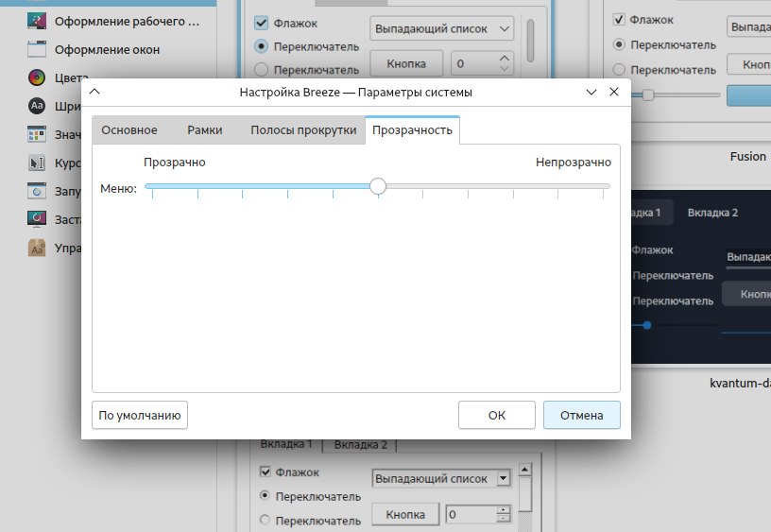Open Выпадающий список in Breeze preview
Screen dimensions: 771x532
(x=441, y=28)
